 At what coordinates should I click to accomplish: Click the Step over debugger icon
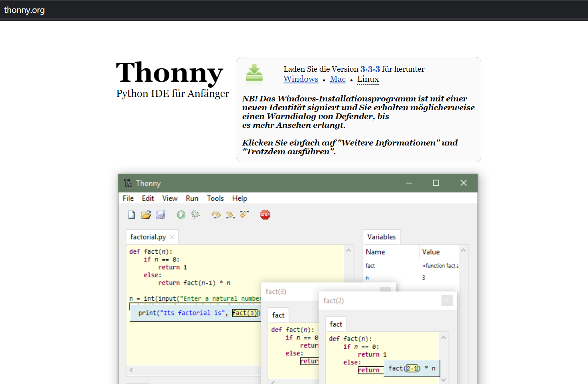(x=216, y=215)
